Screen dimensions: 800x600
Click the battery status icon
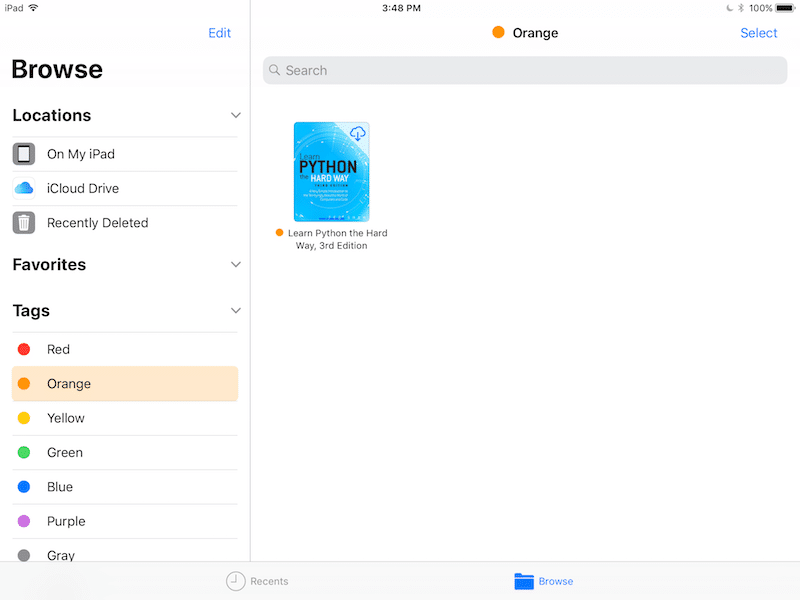coord(786,8)
